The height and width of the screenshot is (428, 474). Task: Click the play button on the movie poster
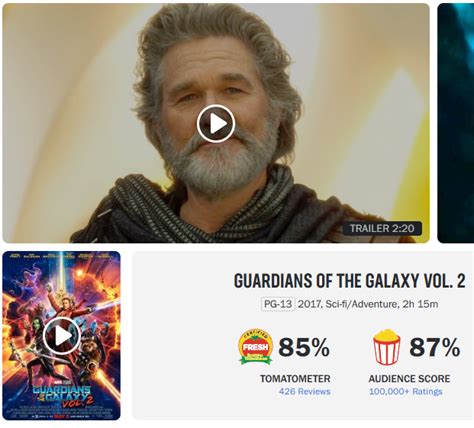(x=62, y=336)
